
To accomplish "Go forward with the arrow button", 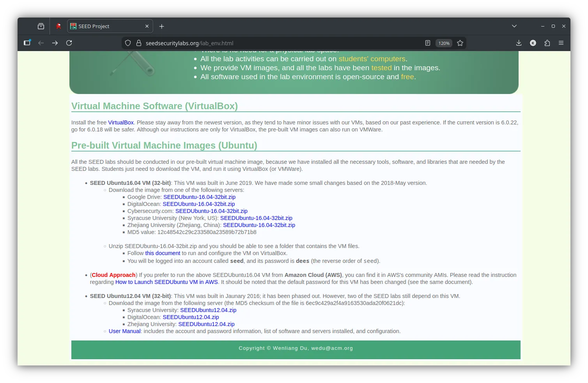I will pos(55,43).
